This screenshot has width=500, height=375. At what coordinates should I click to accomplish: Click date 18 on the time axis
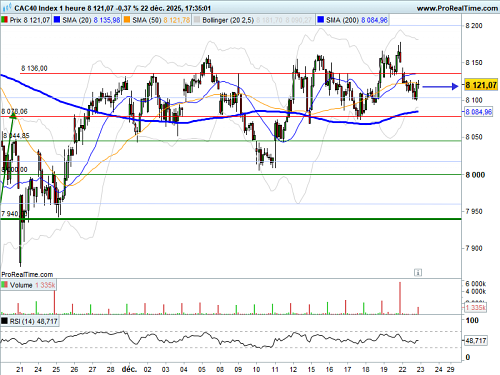366,369
